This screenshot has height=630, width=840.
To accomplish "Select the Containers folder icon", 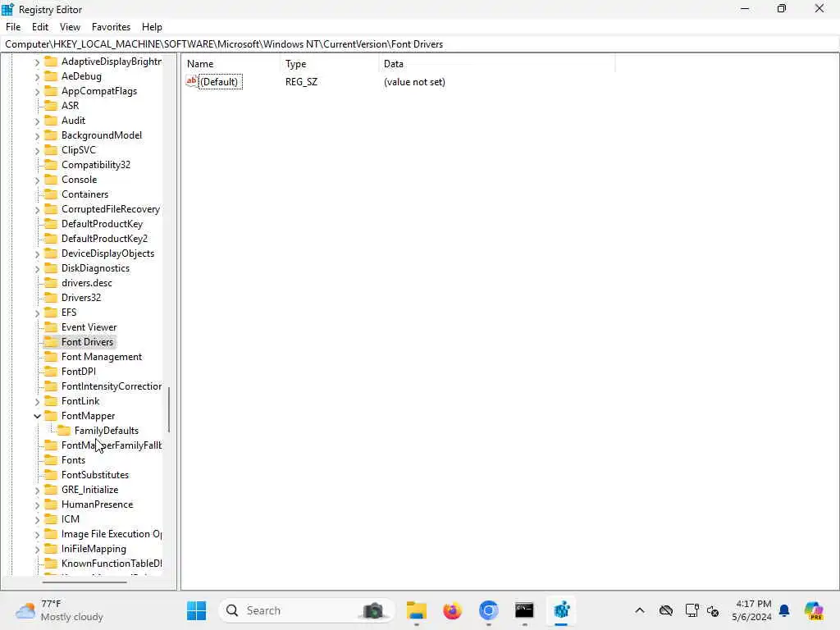I will (51, 194).
